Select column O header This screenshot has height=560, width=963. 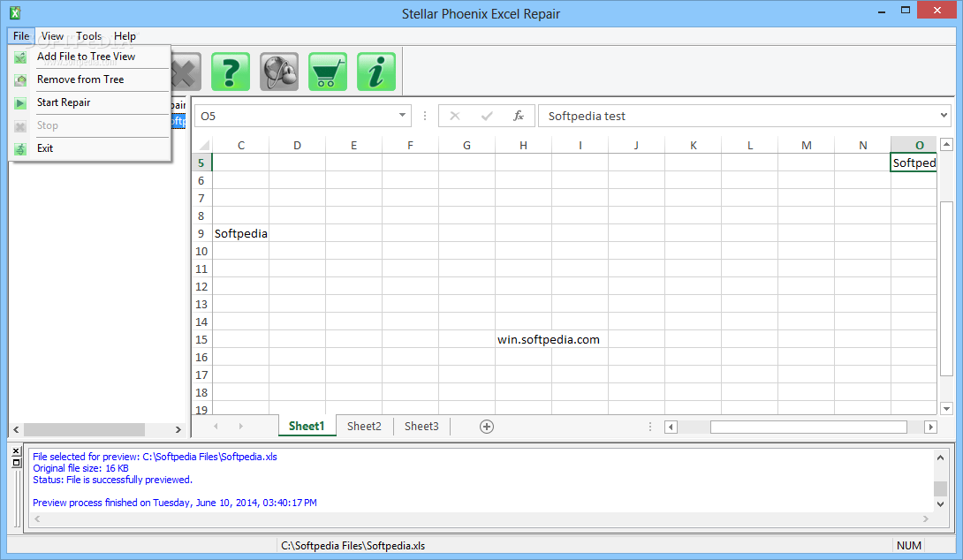tap(914, 146)
